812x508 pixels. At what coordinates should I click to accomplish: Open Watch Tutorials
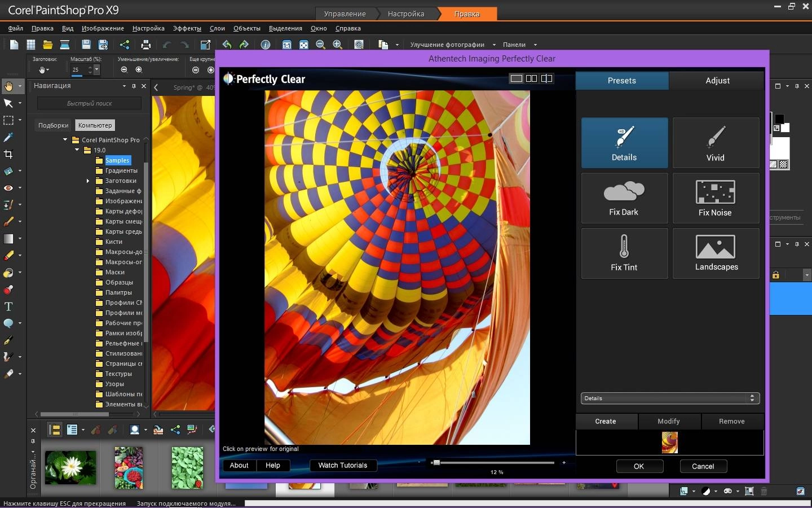(x=343, y=465)
